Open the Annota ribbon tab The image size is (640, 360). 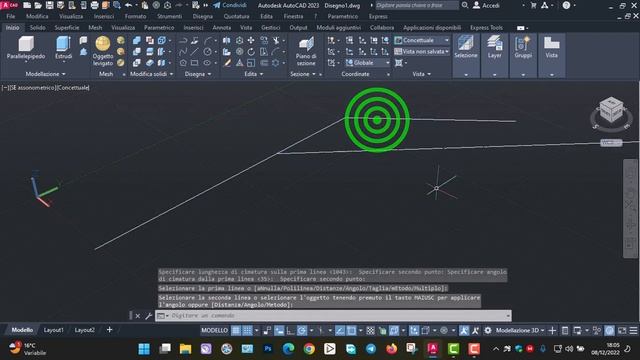tap(222, 28)
